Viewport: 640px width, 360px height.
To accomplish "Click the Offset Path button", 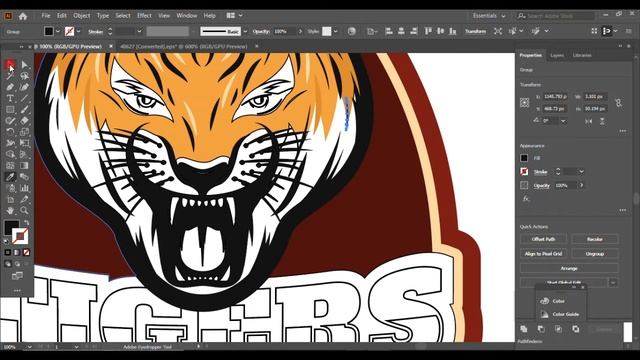I will 543,239.
